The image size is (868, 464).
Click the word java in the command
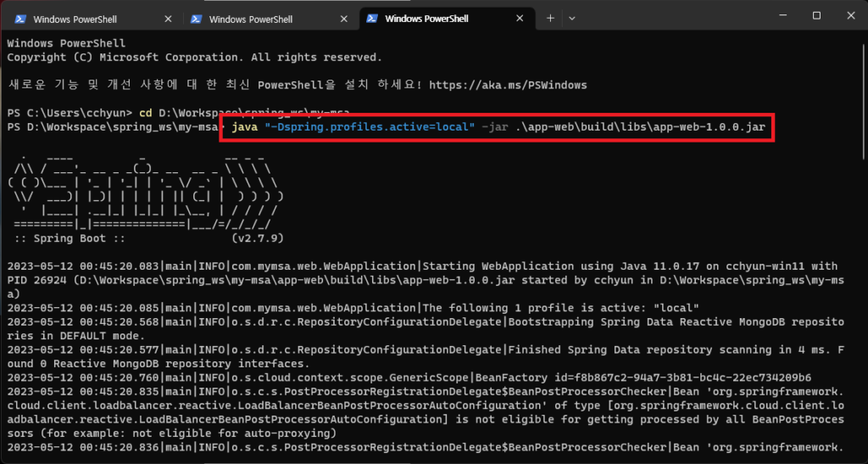(x=245, y=127)
